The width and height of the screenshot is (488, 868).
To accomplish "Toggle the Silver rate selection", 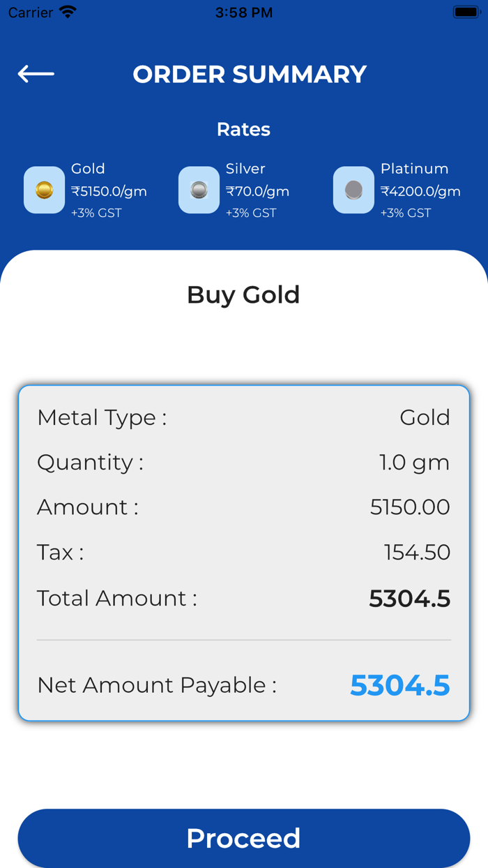I will tap(257, 190).
